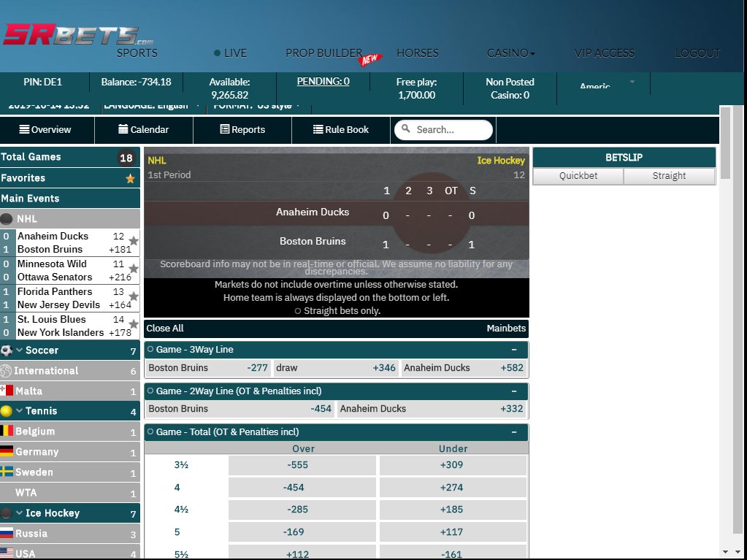Screen dimensions: 747x560
Task: Open the American odds format dropdown
Action: (608, 84)
